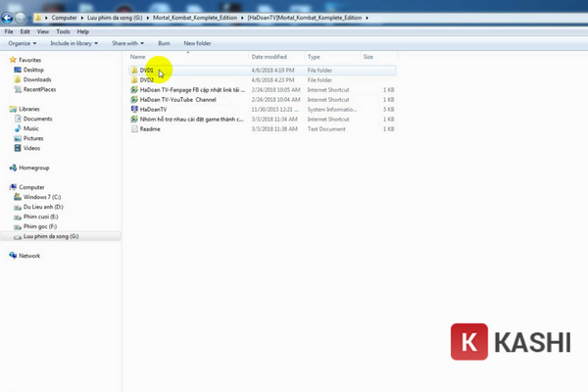Click the Pictures library icon

[x=18, y=138]
